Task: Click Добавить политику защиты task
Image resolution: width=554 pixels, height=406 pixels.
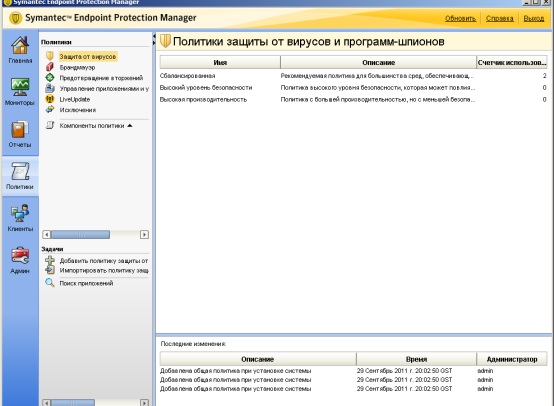Action: click(x=104, y=261)
